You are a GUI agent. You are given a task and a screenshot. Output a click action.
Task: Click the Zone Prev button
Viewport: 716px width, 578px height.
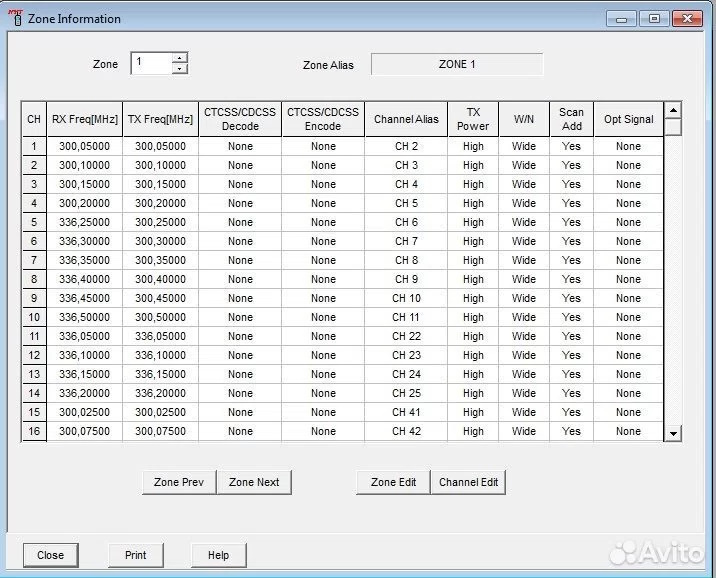pyautogui.click(x=179, y=482)
